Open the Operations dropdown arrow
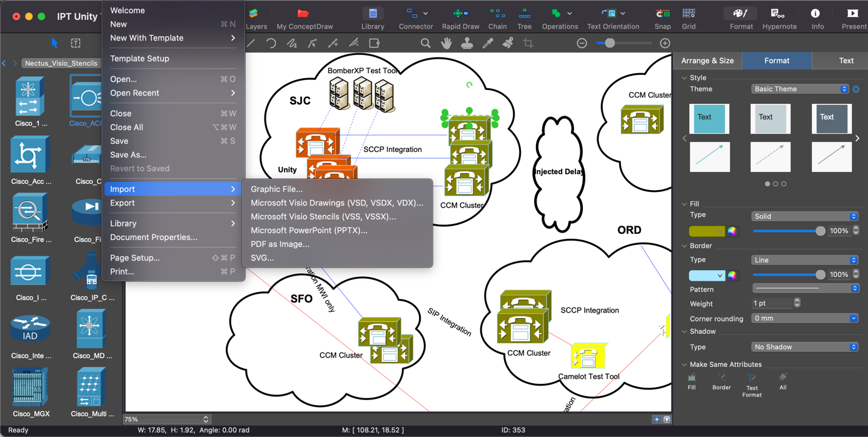Screen dimensions: 868x437 coord(569,13)
